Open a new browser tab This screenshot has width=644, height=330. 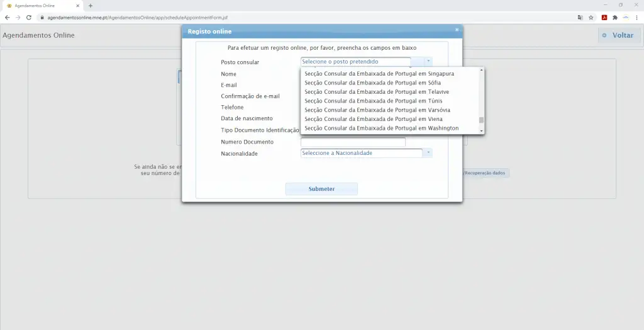[x=91, y=6]
